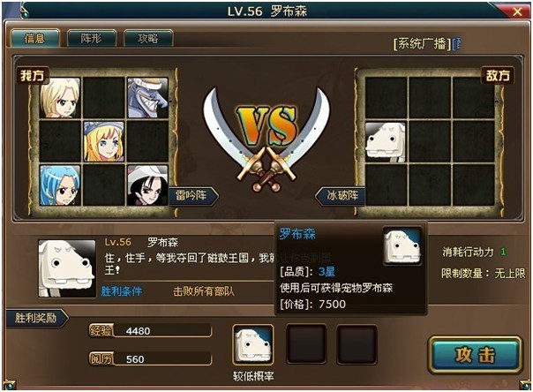Click the blonde male hero portrait
533x392 pixels.
pos(60,98)
